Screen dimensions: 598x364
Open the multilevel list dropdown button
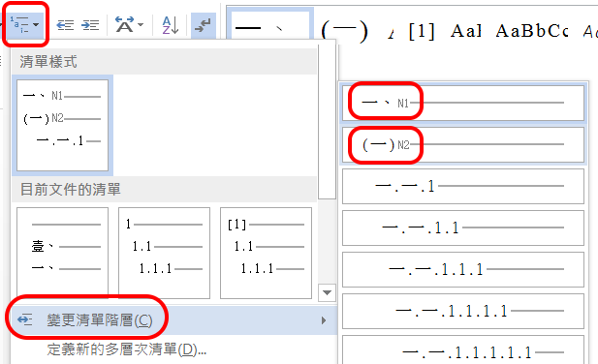pos(25,24)
